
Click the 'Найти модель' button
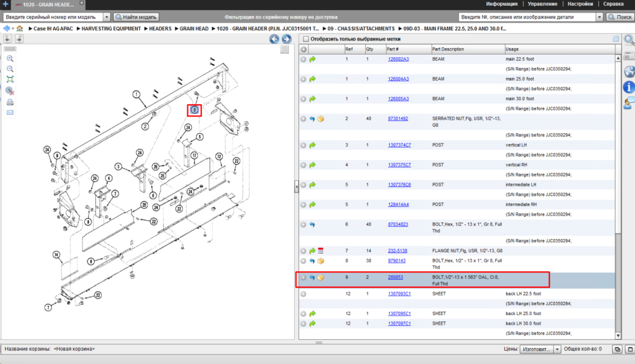tap(136, 17)
